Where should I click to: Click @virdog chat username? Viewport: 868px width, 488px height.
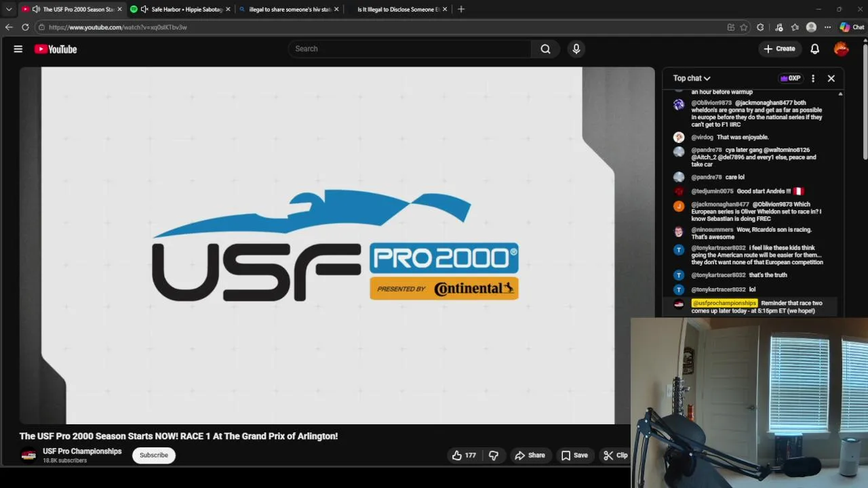(x=702, y=138)
